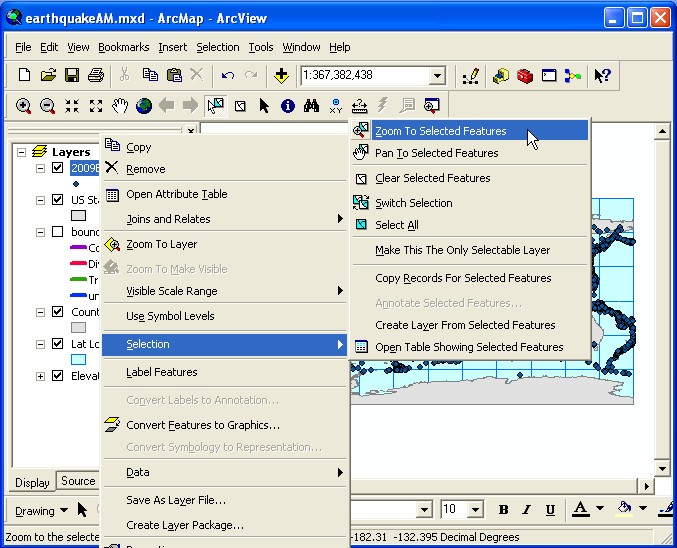Click the Add Data toolbar icon
Image resolution: width=677 pixels, height=548 pixels.
[281, 75]
